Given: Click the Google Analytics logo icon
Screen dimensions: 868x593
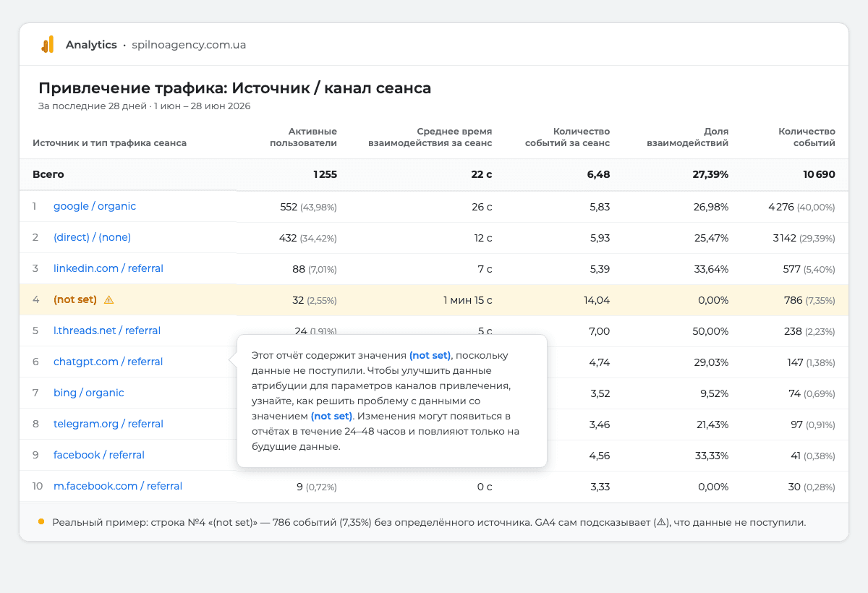Looking at the screenshot, I should pyautogui.click(x=48, y=45).
